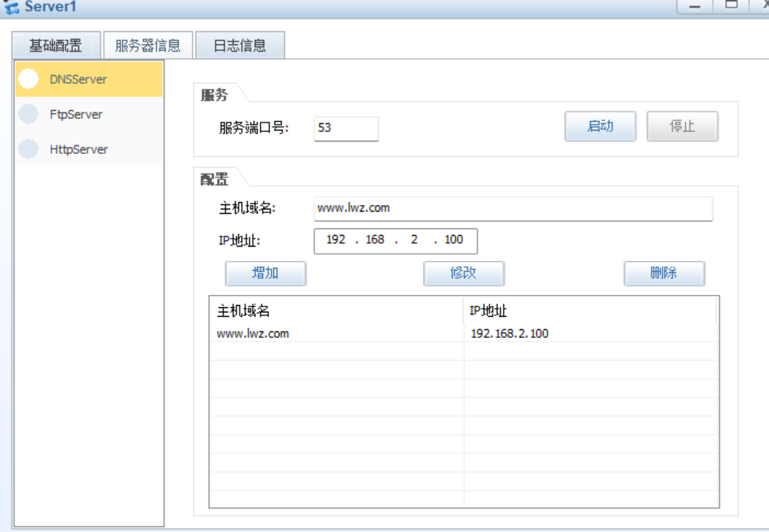Click the Server1 title bar app icon

coord(12,7)
